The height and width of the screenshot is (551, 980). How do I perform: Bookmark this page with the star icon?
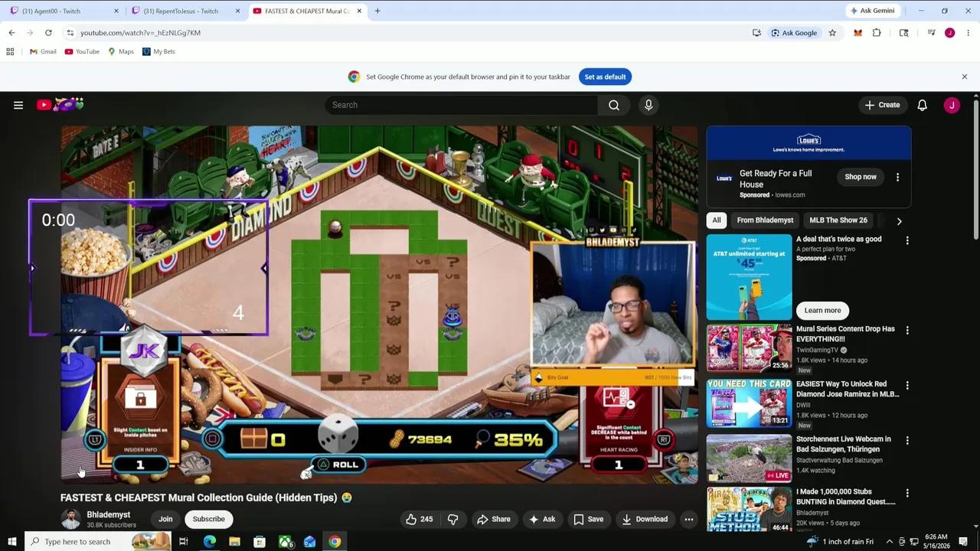point(832,33)
